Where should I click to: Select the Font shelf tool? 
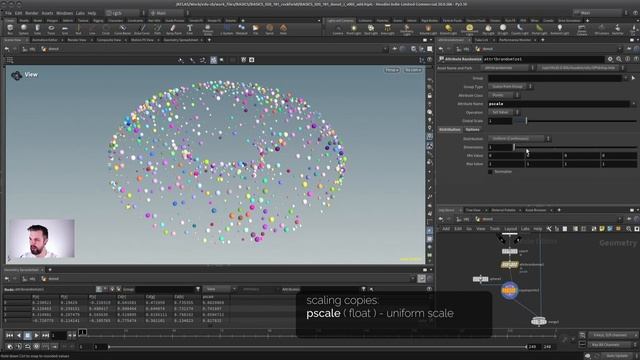(x=190, y=29)
